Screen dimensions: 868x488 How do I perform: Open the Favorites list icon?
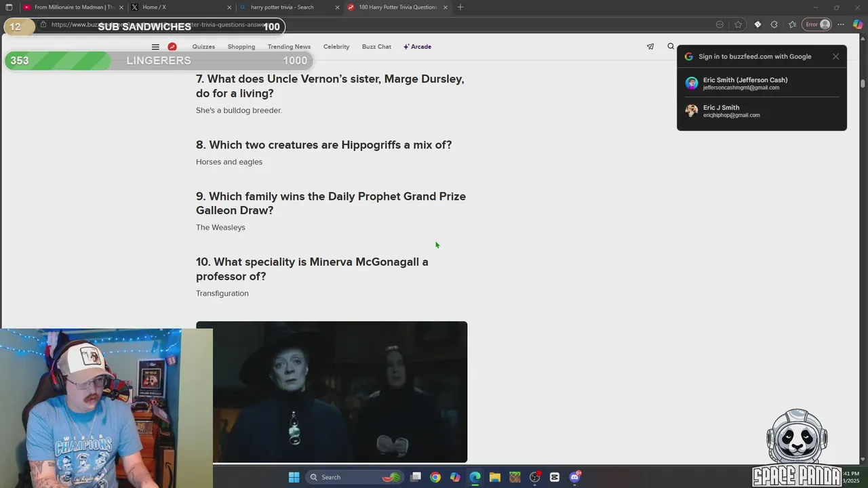pyautogui.click(x=792, y=24)
